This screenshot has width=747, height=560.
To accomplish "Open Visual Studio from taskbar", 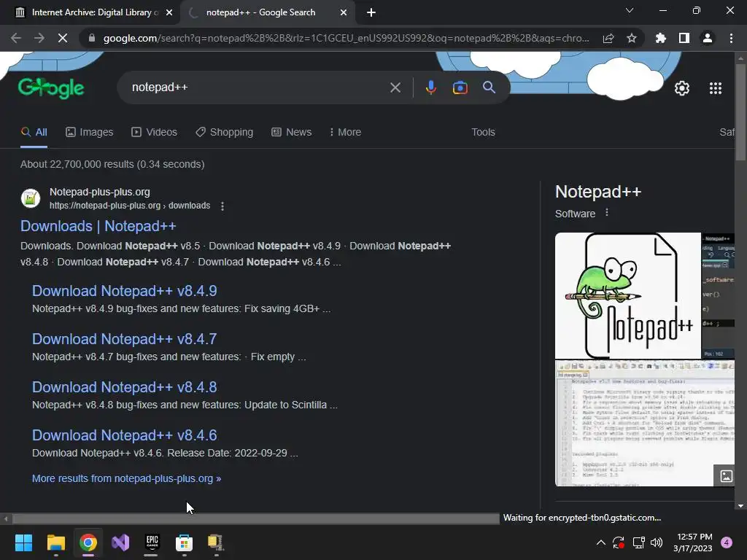I will [120, 542].
